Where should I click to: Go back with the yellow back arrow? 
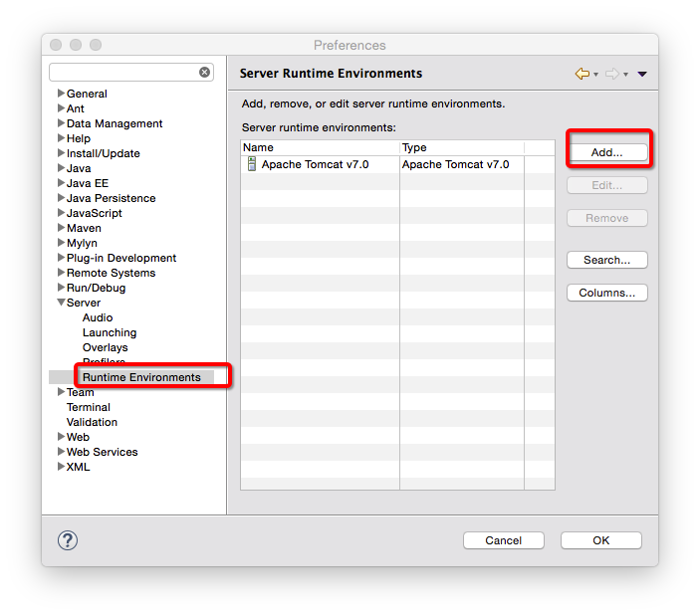[583, 74]
